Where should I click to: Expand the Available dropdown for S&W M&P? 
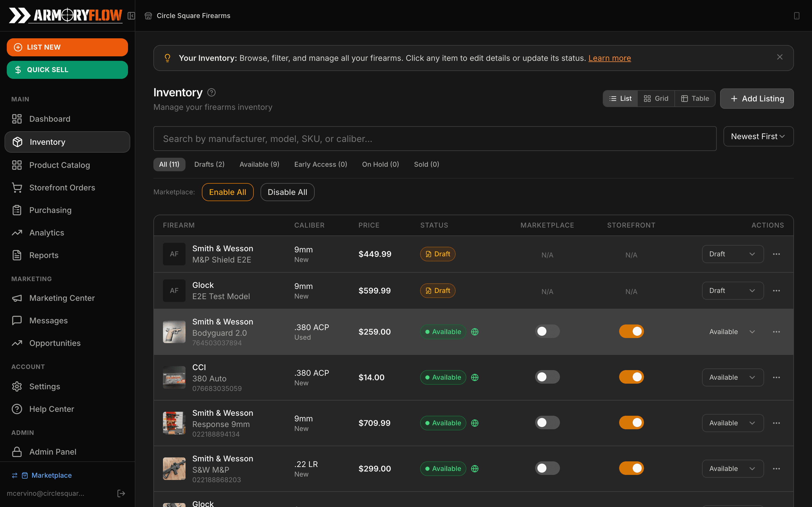[x=732, y=468]
